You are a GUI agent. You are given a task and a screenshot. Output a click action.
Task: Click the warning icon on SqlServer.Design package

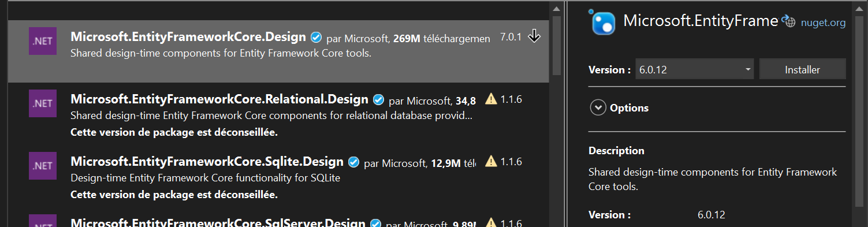click(x=491, y=222)
